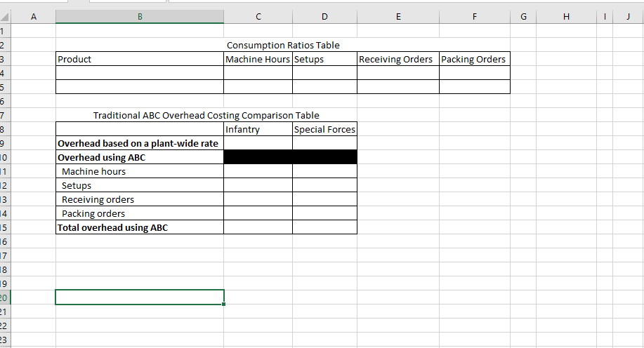The image size is (644, 348).
Task: Select column A header
Action: pos(33,17)
